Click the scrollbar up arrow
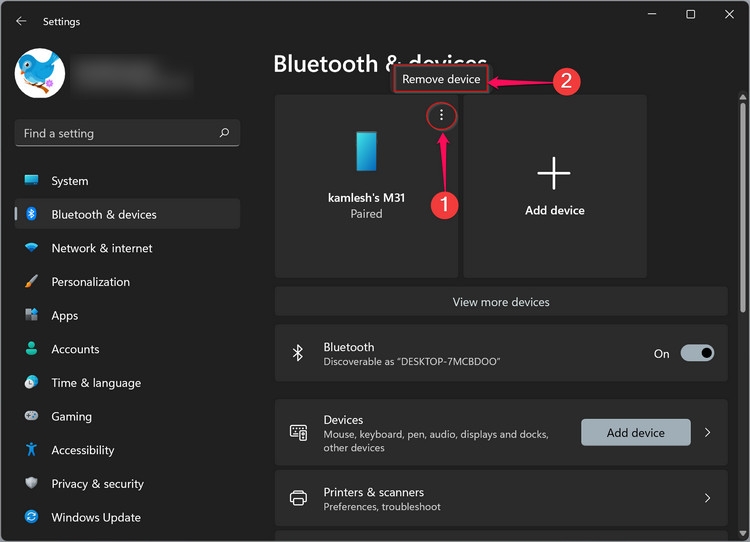This screenshot has width=750, height=542. 743,97
